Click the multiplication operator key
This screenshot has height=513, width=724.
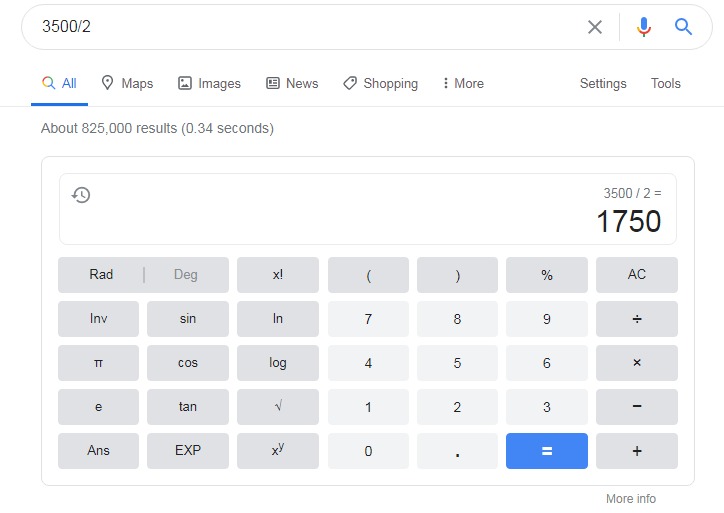(637, 363)
